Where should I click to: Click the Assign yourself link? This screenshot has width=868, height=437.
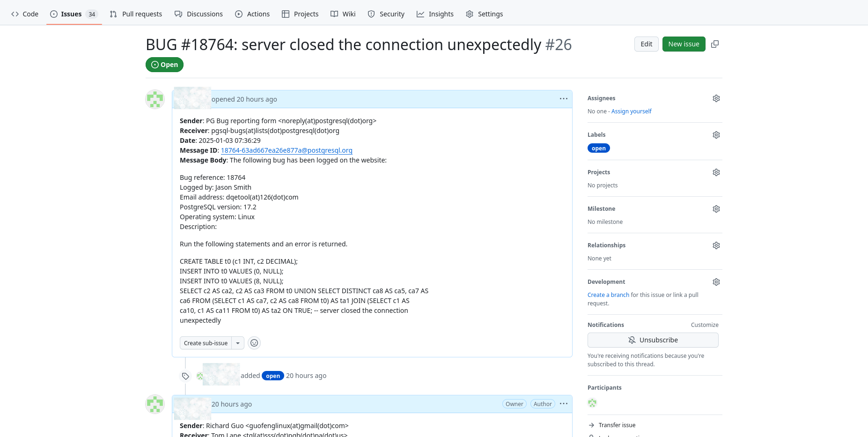click(631, 111)
